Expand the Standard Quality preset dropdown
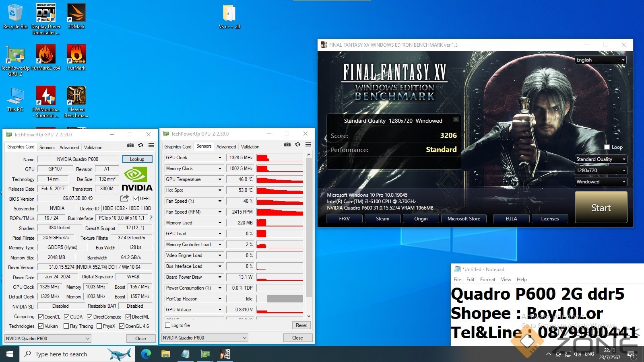The image size is (644, 362). pos(601,159)
